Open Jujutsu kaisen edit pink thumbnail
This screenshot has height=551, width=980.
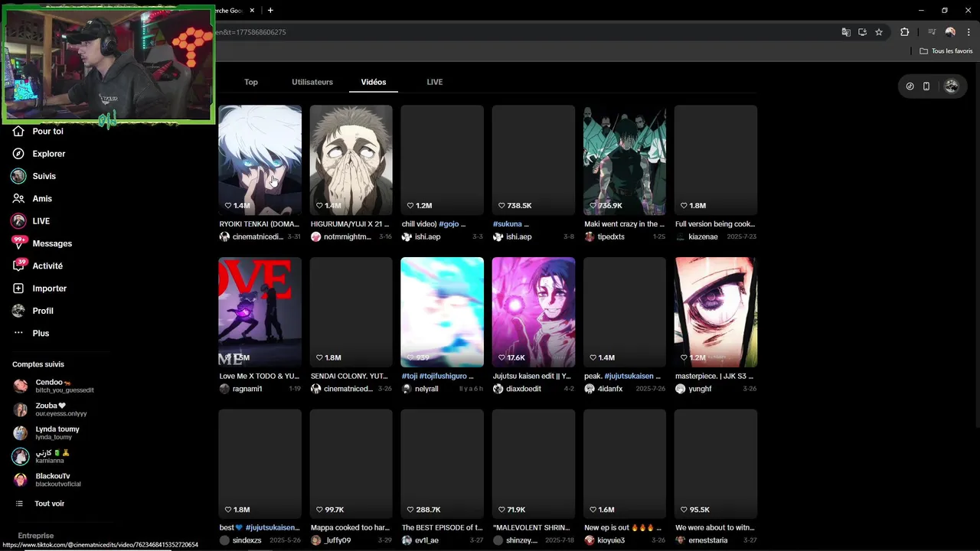click(x=534, y=312)
